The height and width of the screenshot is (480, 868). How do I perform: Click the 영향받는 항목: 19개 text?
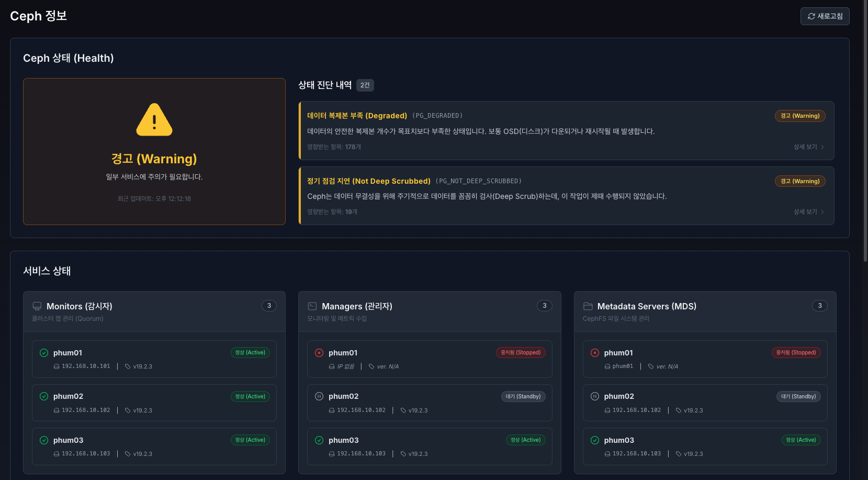coord(332,212)
